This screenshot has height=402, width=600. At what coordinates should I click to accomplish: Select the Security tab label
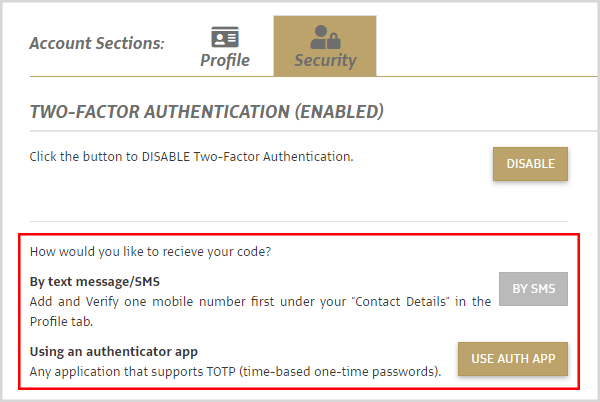tap(325, 60)
